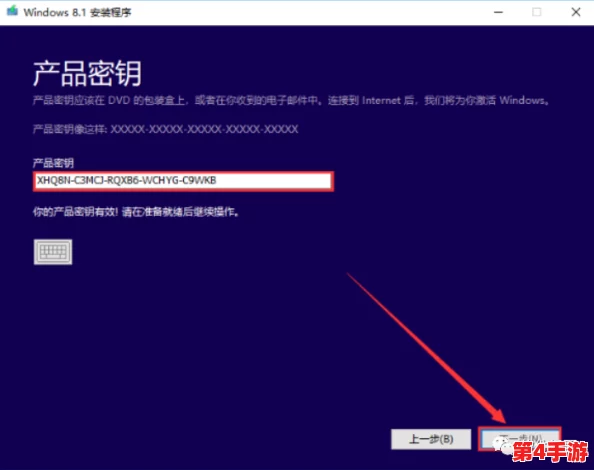
Task: Close the Windows 8.1 setup window
Action: point(576,12)
